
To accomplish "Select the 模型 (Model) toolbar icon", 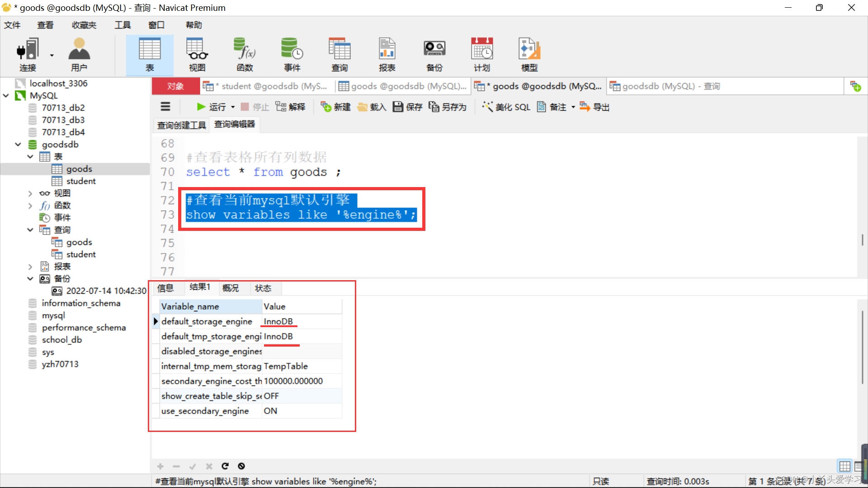I will (529, 55).
